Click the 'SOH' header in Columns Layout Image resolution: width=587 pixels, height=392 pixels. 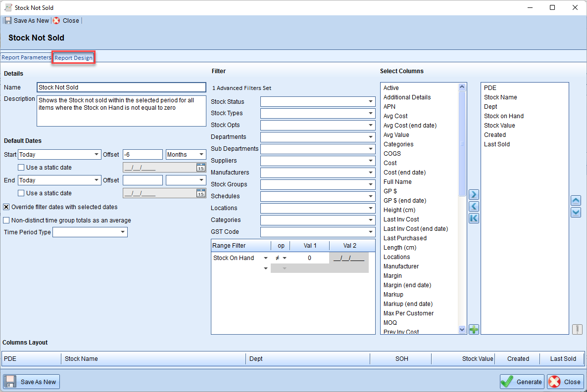coord(400,359)
